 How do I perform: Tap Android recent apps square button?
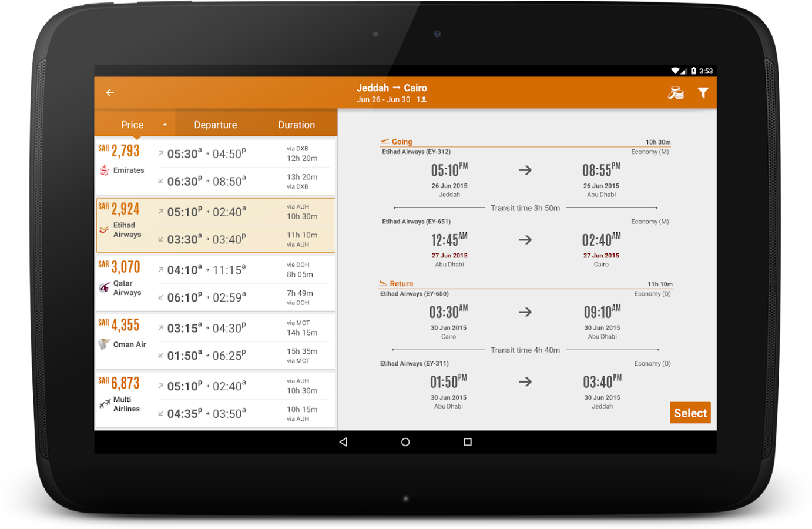[x=468, y=442]
